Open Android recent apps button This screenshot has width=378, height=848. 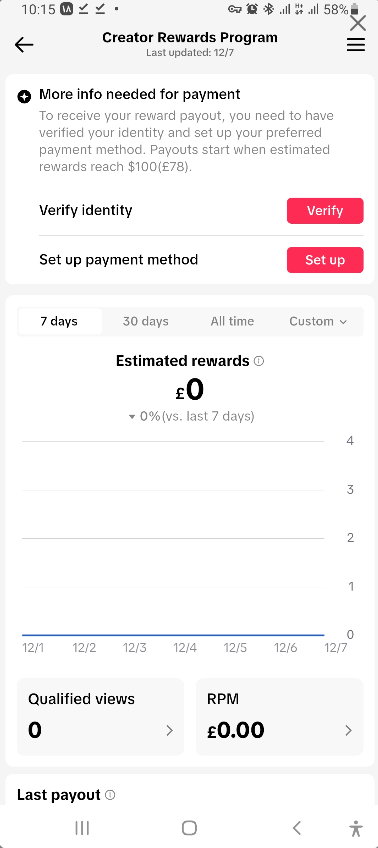click(x=82, y=827)
